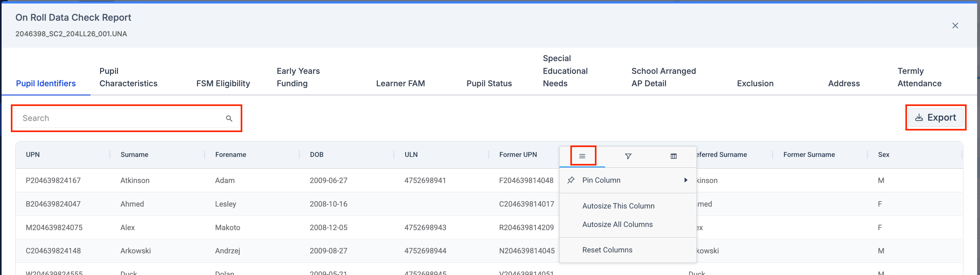Select DOB cell 2009-08-27
Image resolution: width=980 pixels, height=275 pixels.
[x=328, y=251]
